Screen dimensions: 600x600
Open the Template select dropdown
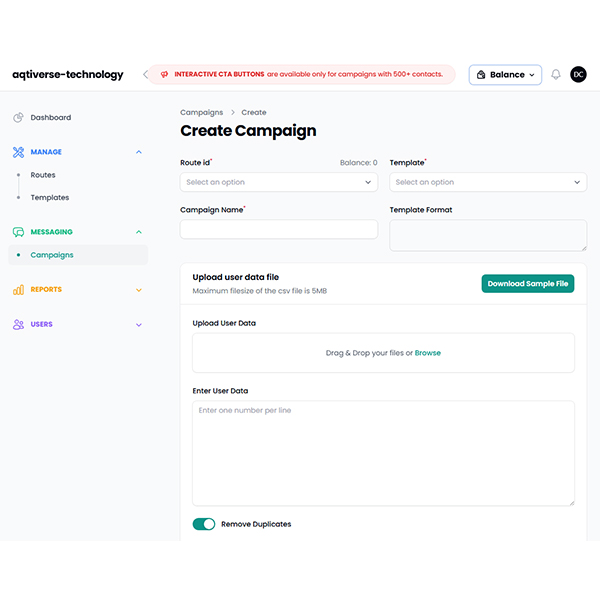coord(487,182)
